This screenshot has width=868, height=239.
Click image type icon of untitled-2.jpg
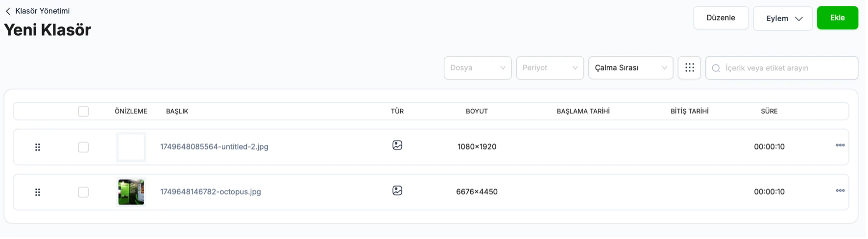pyautogui.click(x=397, y=145)
